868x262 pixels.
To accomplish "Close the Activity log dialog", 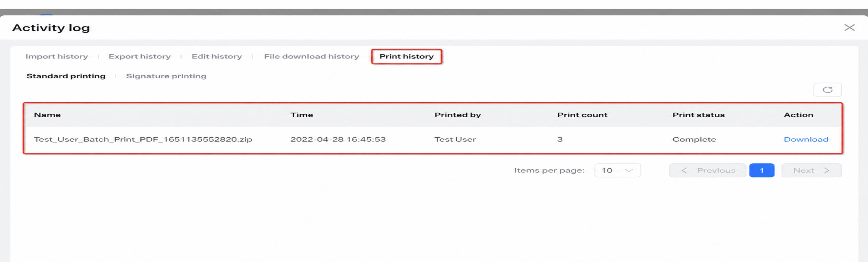I will 850,28.
